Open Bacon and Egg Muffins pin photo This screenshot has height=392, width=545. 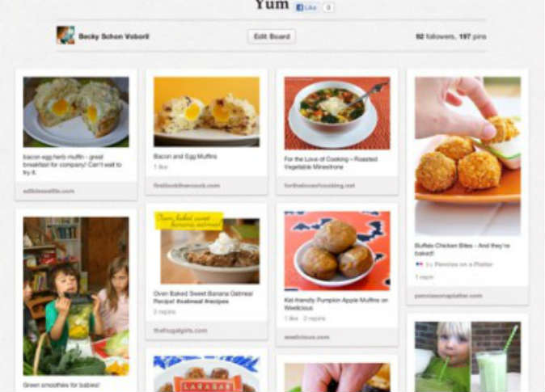coord(206,112)
